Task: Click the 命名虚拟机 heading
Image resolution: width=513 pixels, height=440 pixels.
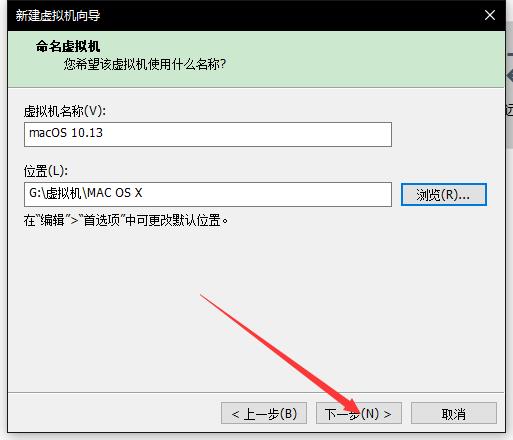Action: click(68, 46)
